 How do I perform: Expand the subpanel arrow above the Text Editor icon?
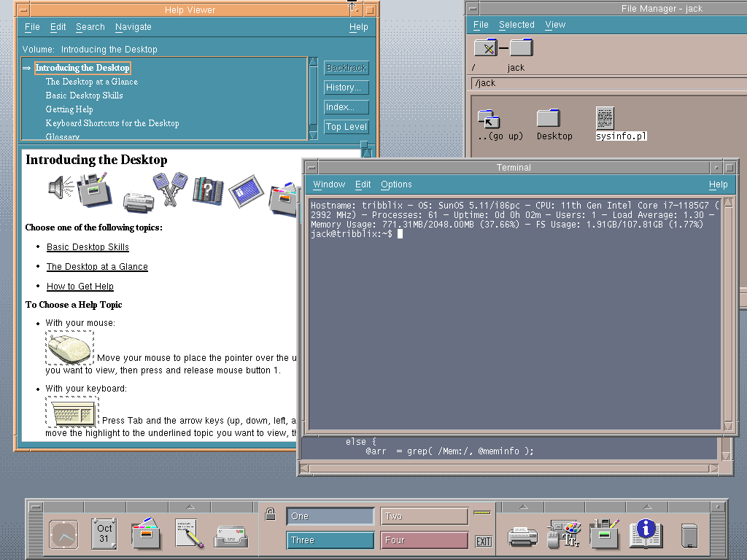point(190,507)
